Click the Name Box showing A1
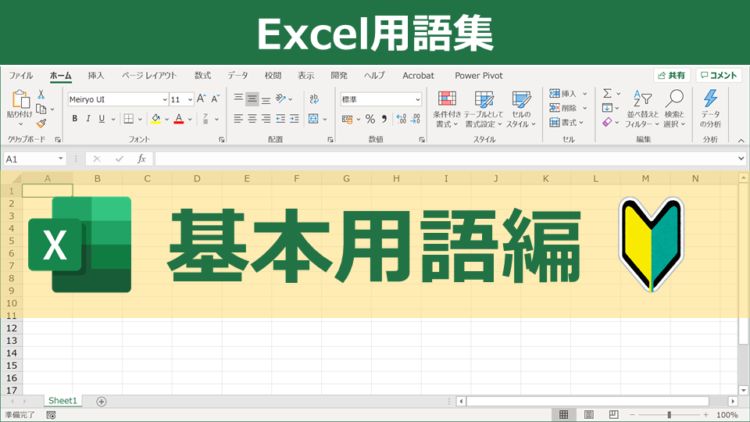Viewport: 750px width, 422px height. pyautogui.click(x=34, y=159)
